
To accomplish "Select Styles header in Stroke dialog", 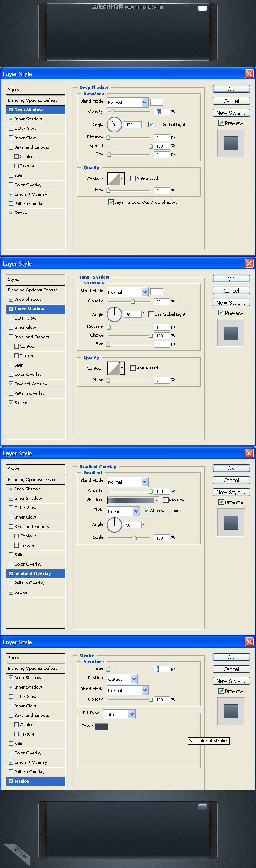I will 36,658.
